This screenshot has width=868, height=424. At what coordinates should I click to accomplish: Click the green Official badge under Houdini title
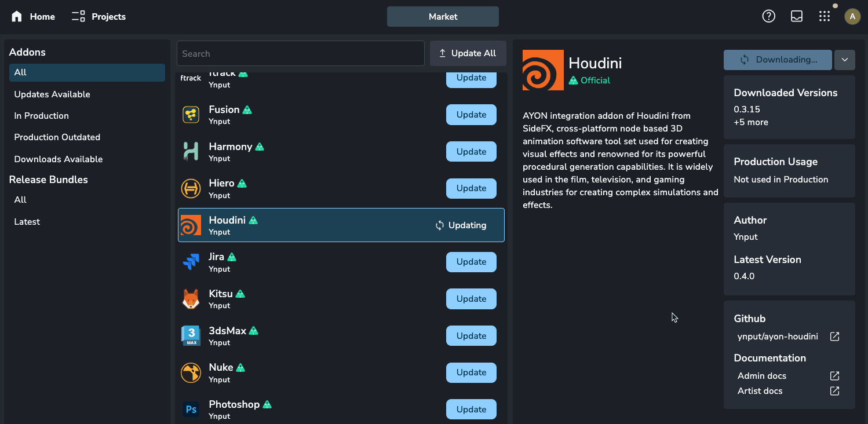tap(589, 81)
